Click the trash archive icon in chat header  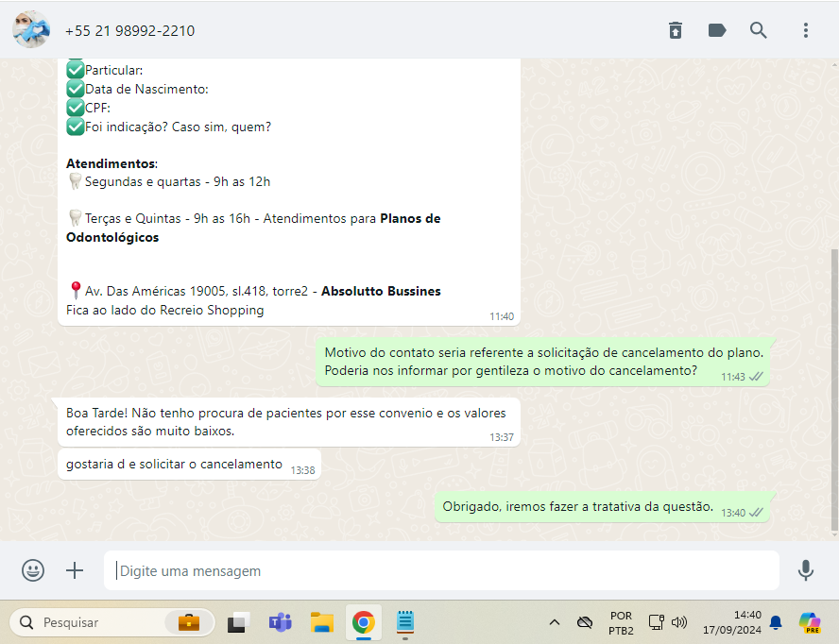tap(676, 30)
